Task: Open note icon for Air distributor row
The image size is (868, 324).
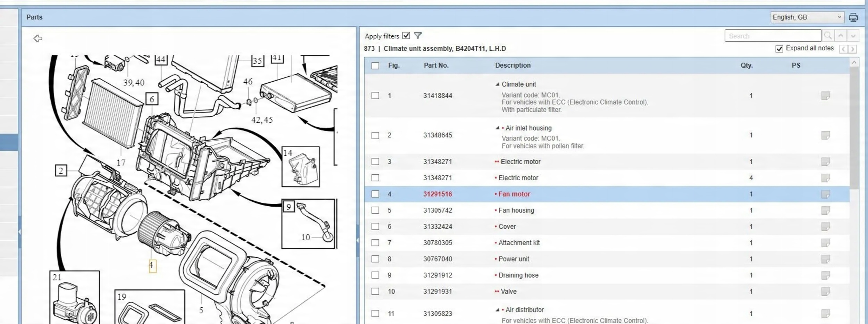Action: point(826,314)
